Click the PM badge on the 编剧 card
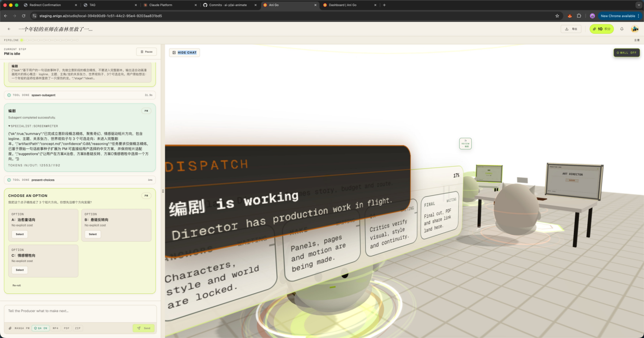The image size is (644, 338). point(146,111)
